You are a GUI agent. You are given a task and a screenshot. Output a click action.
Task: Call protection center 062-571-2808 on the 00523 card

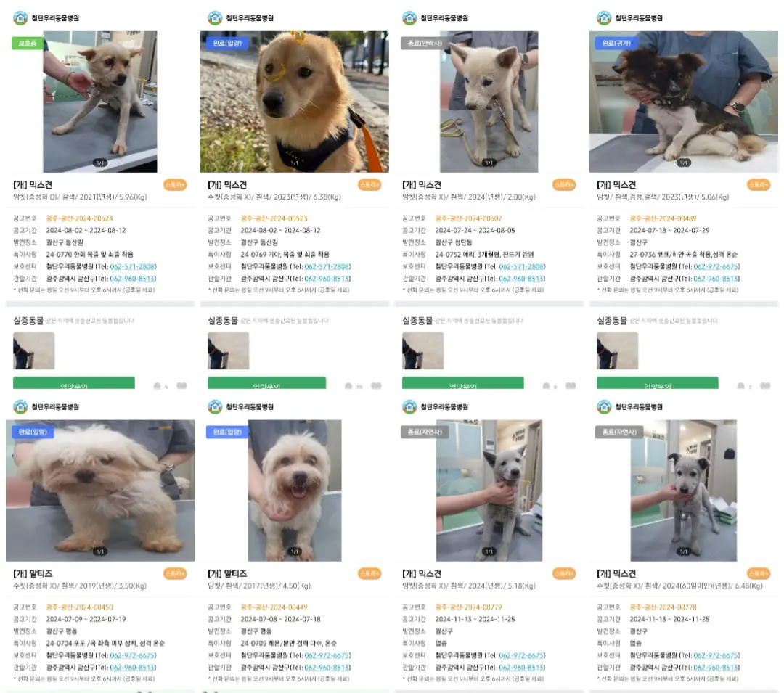pyautogui.click(x=327, y=266)
